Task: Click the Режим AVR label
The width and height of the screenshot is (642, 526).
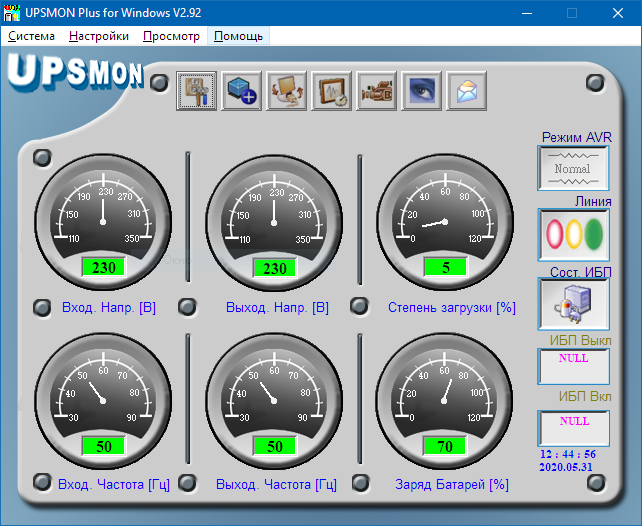Action: [576, 137]
